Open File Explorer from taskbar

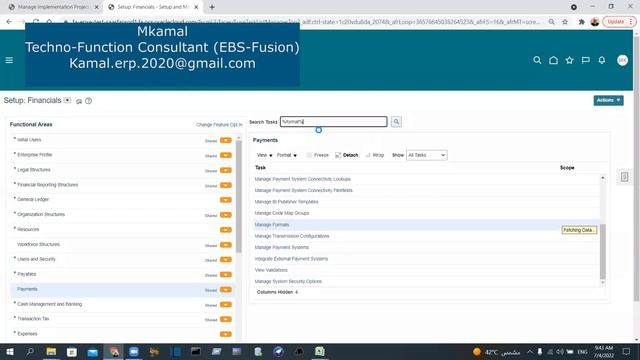coord(51,351)
